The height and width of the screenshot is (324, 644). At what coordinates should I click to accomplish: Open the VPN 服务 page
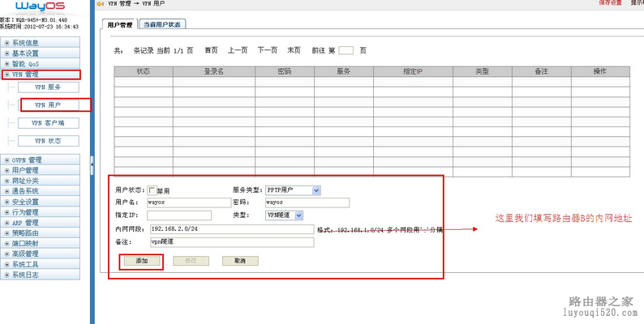pyautogui.click(x=48, y=87)
